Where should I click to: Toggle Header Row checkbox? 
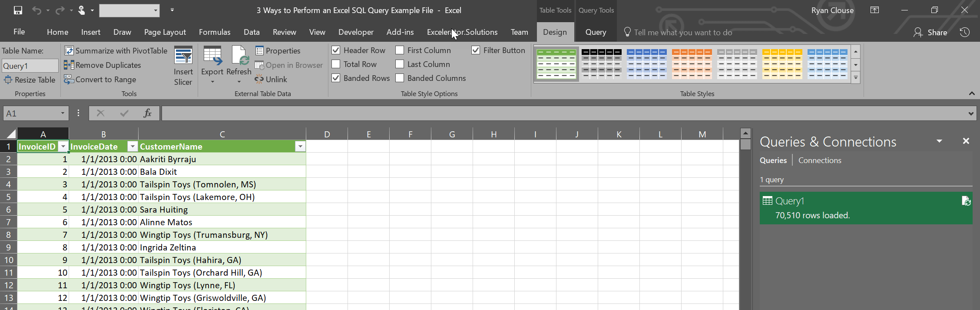pyautogui.click(x=336, y=50)
